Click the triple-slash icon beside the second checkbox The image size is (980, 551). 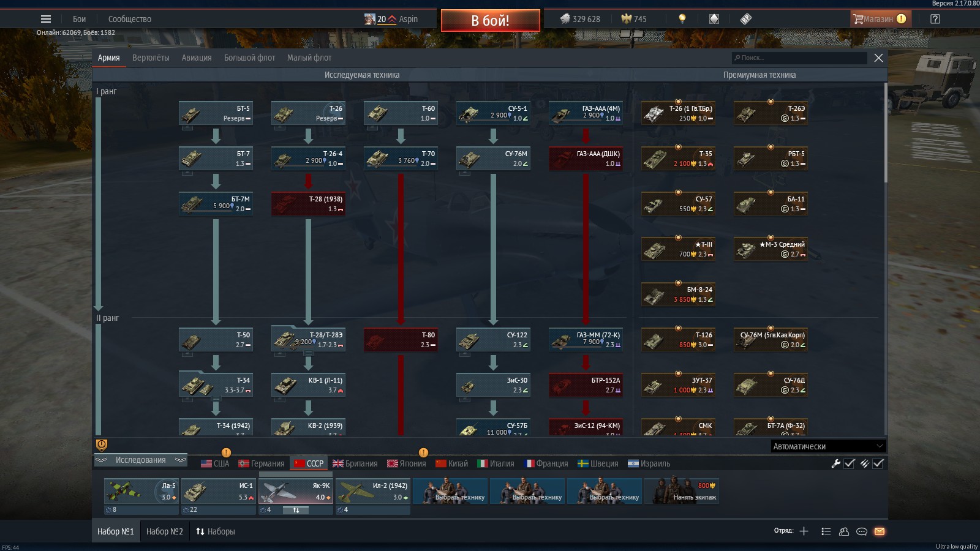pos(864,463)
